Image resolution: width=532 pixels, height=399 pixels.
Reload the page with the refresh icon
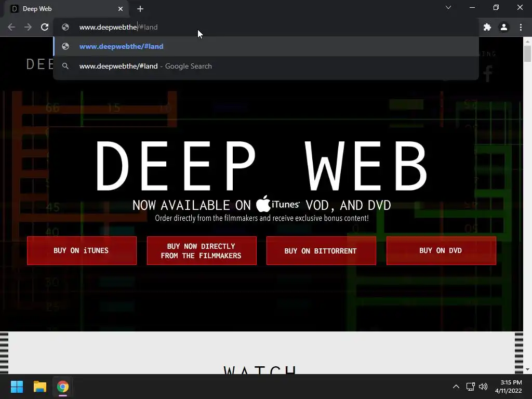pos(45,27)
